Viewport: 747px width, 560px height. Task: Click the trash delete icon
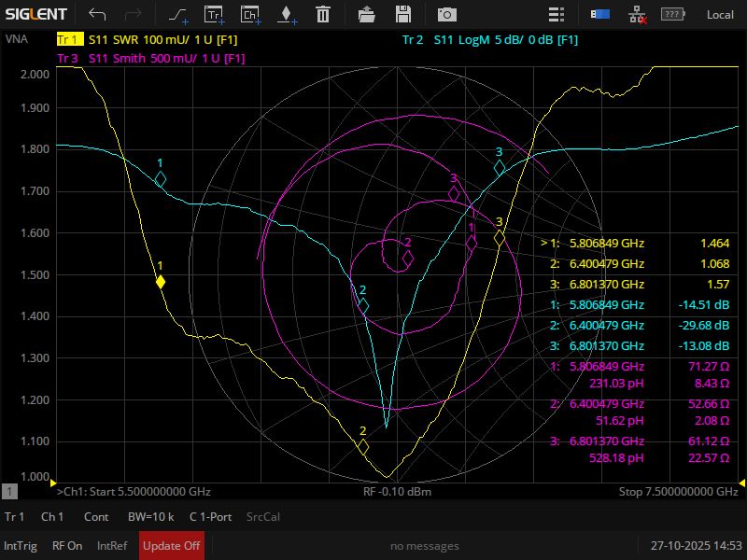tap(322, 14)
